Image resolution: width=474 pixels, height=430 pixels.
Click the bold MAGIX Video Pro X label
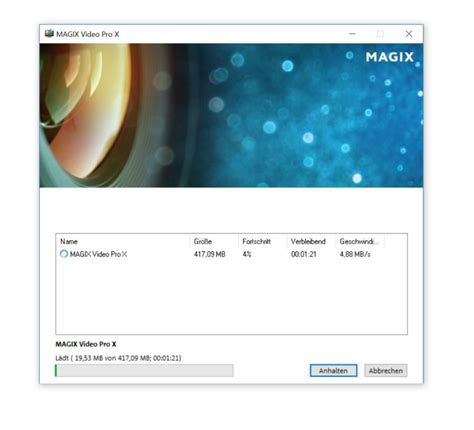tap(86, 344)
